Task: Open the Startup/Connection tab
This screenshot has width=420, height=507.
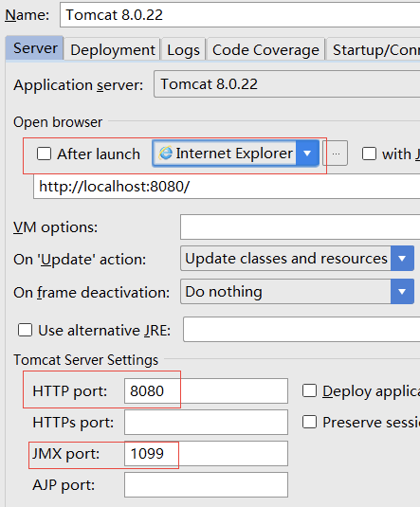Action: (x=374, y=50)
